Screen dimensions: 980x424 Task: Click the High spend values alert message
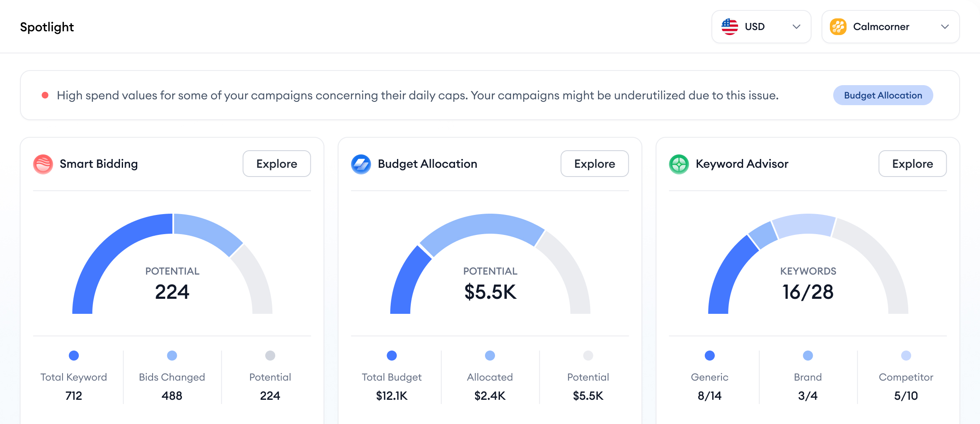click(x=418, y=96)
